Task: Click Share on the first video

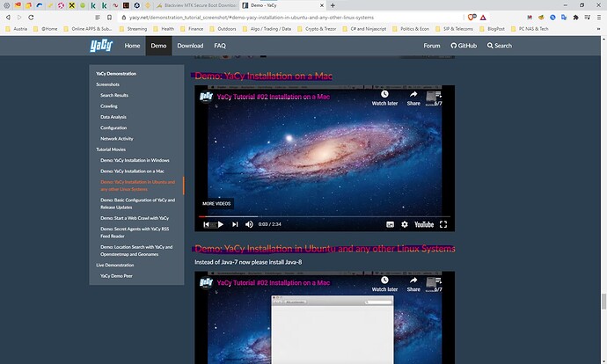Action: 413,98
